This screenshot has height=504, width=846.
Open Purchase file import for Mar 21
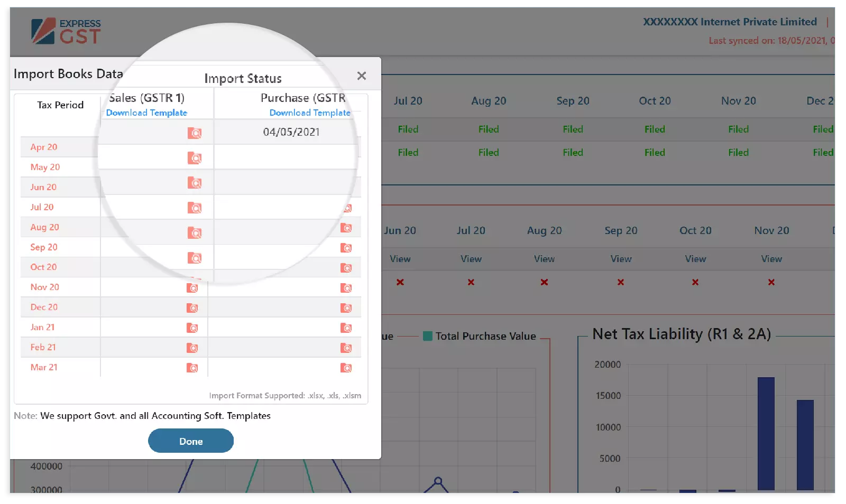(346, 368)
